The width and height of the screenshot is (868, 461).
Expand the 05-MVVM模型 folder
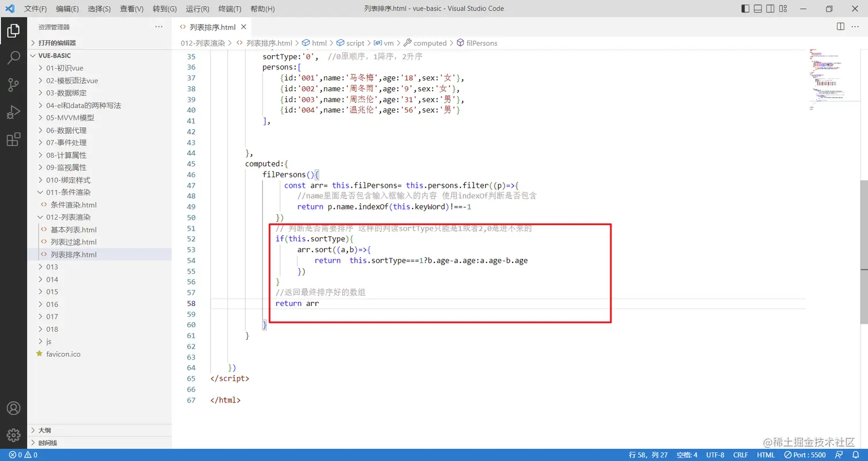[99, 118]
